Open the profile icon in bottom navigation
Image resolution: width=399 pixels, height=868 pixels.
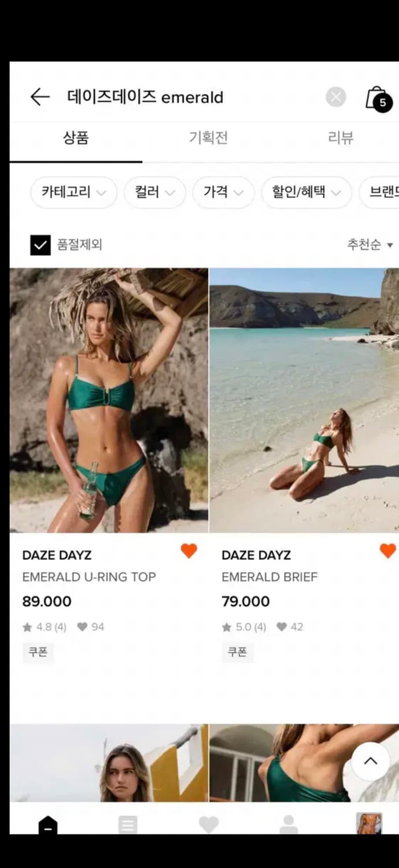coord(289,824)
